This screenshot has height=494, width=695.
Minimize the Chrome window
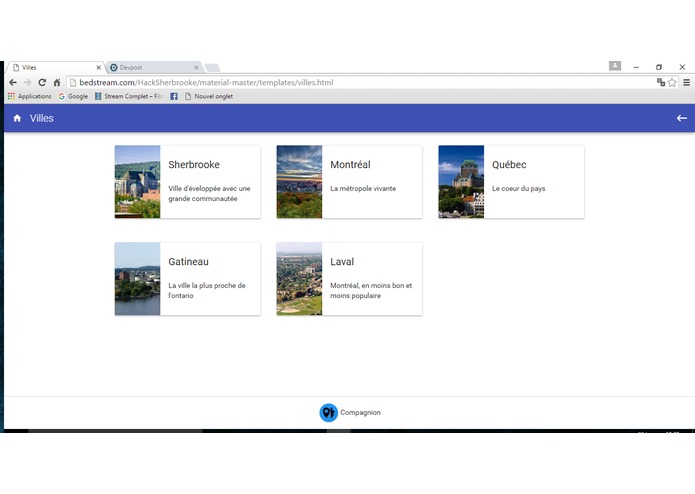[x=636, y=67]
